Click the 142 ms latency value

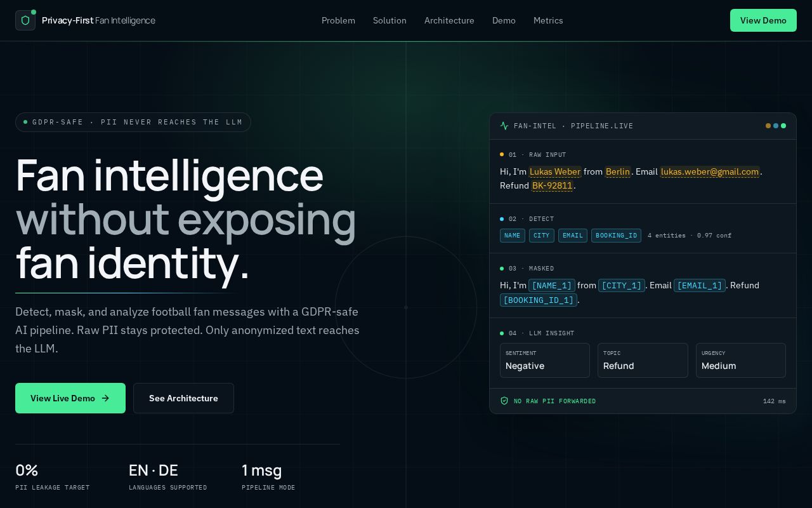click(775, 401)
